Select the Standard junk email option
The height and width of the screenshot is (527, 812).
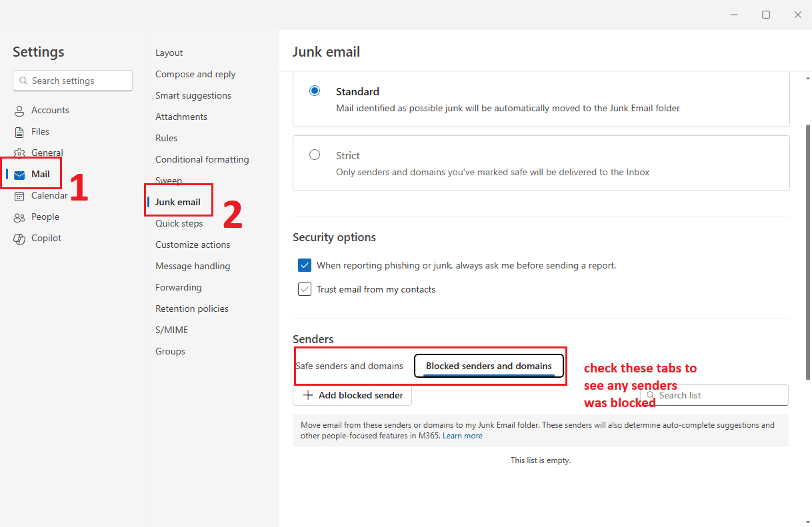click(x=314, y=91)
